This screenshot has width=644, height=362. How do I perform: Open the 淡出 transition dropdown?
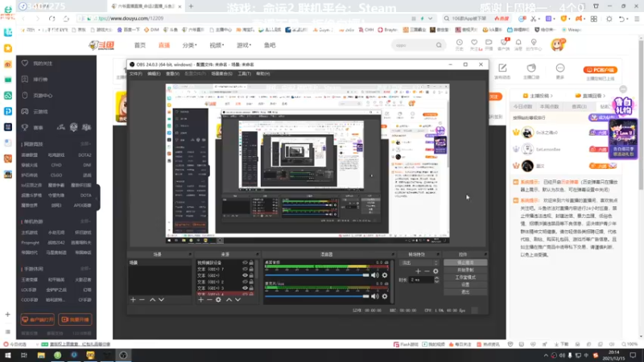point(419,263)
